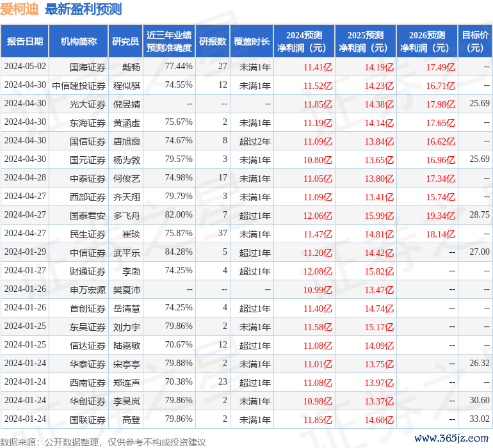Click the 目标价 column header
The image size is (493, 448).
(475, 42)
